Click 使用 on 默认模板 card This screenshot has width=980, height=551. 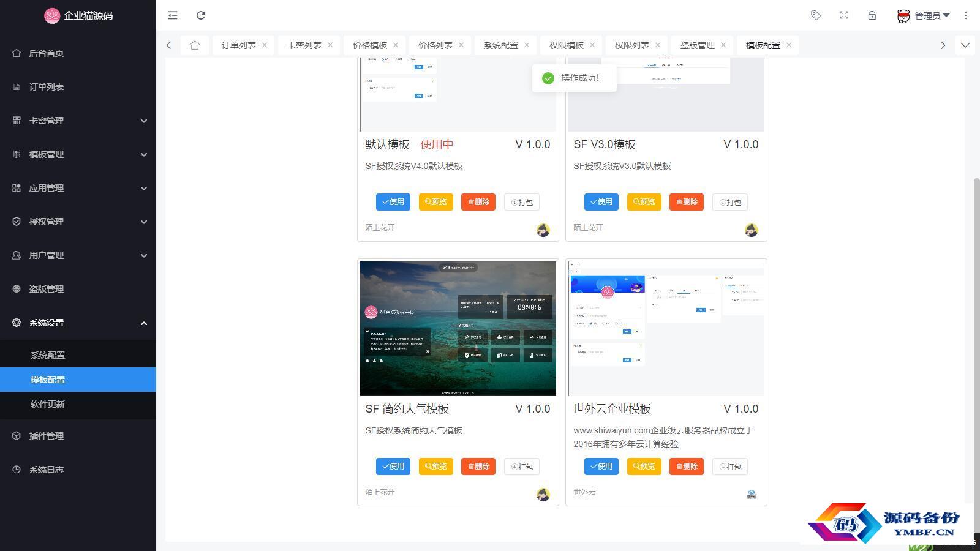[x=393, y=202]
